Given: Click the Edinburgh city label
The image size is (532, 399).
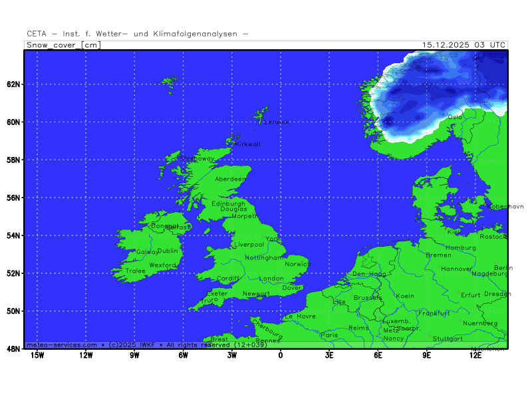Looking at the screenshot, I should [228, 203].
